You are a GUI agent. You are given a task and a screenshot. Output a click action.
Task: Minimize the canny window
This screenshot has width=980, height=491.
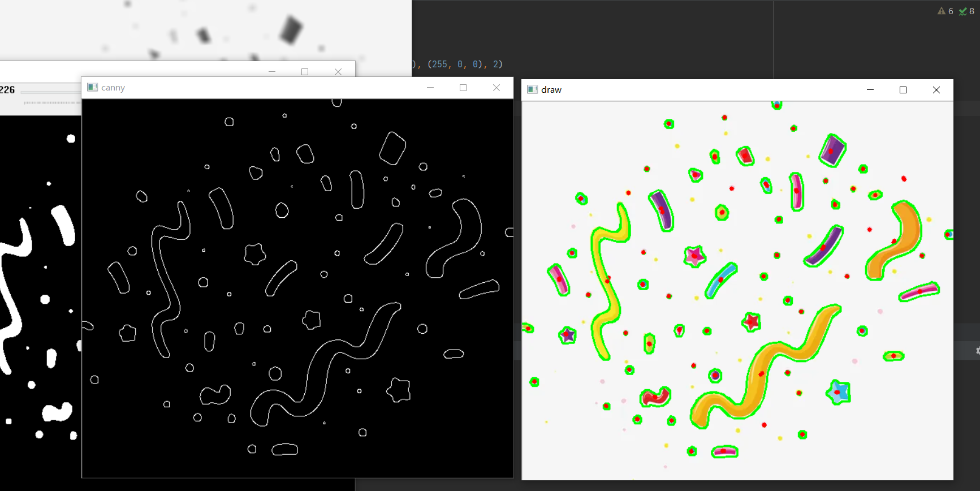(430, 88)
